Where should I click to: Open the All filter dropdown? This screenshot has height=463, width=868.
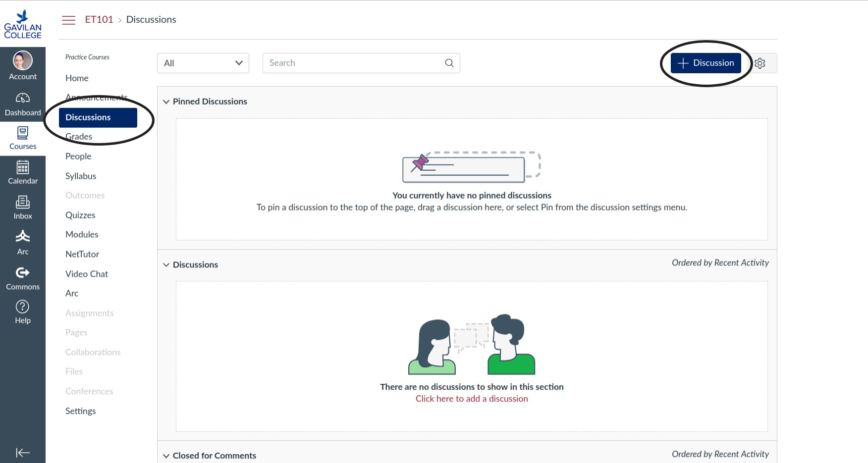pos(203,63)
